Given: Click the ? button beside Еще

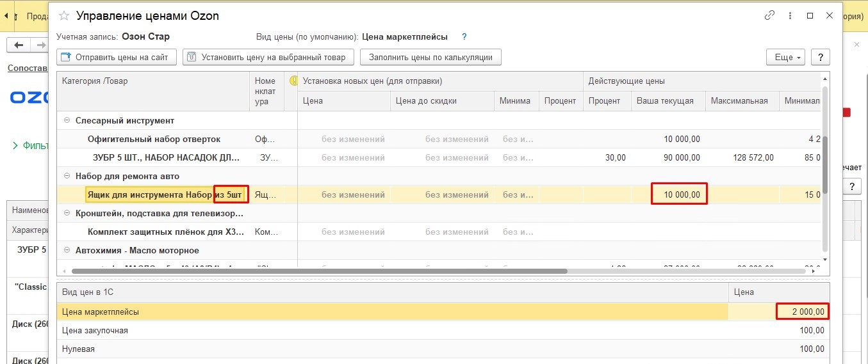Looking at the screenshot, I should coord(821,57).
